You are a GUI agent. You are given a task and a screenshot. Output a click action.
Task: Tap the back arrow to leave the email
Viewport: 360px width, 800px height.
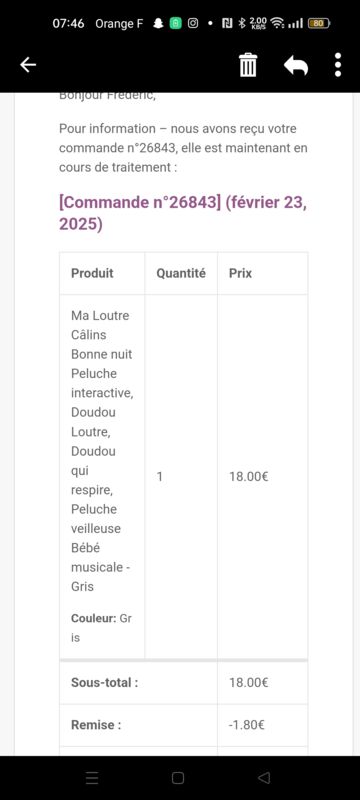click(28, 65)
